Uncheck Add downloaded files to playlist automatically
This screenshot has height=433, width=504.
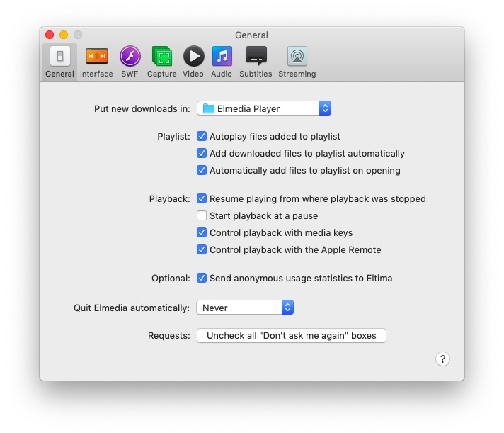(x=202, y=153)
